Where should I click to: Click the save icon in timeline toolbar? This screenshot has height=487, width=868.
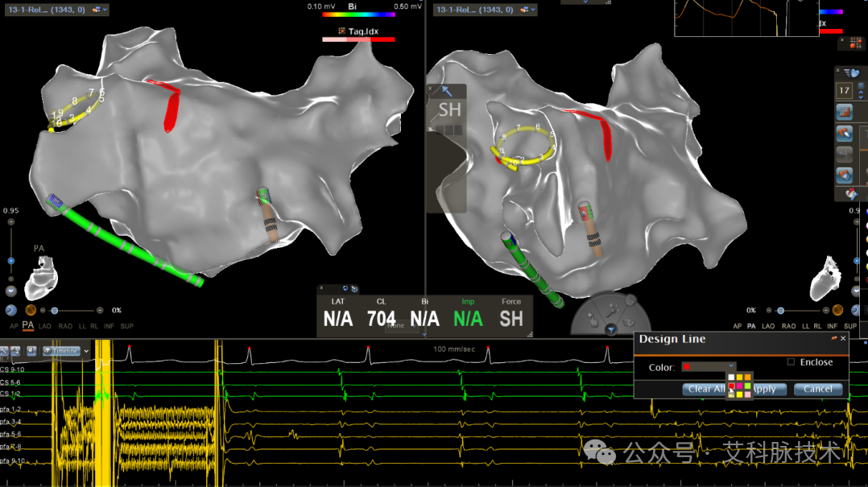(31, 351)
